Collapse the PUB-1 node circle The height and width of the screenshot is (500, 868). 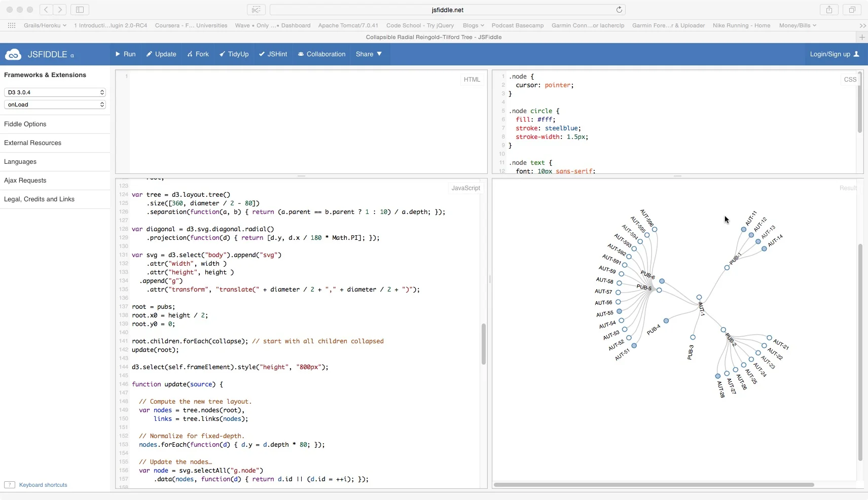(727, 268)
